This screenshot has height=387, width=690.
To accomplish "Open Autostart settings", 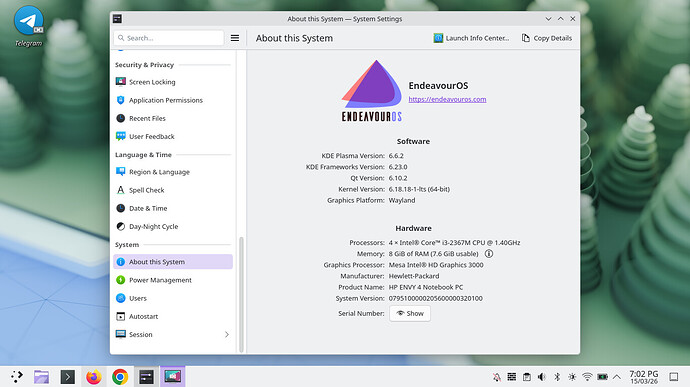I will [x=172, y=316].
